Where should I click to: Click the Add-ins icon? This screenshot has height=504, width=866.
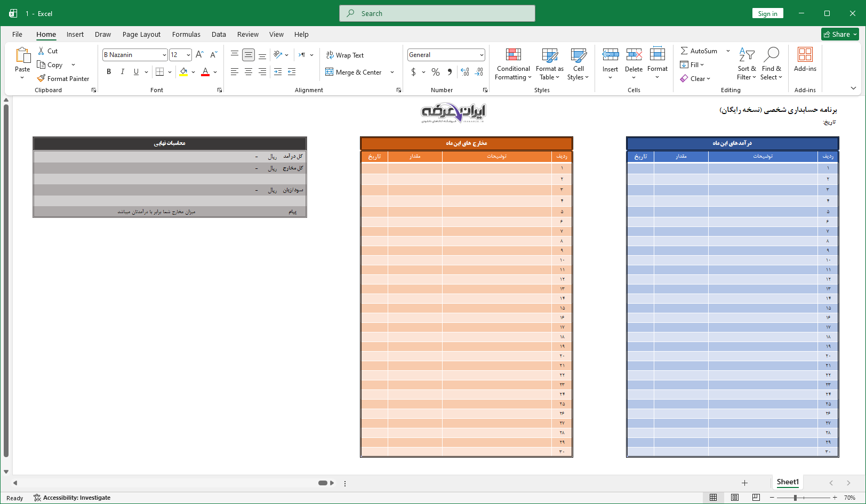click(x=805, y=59)
